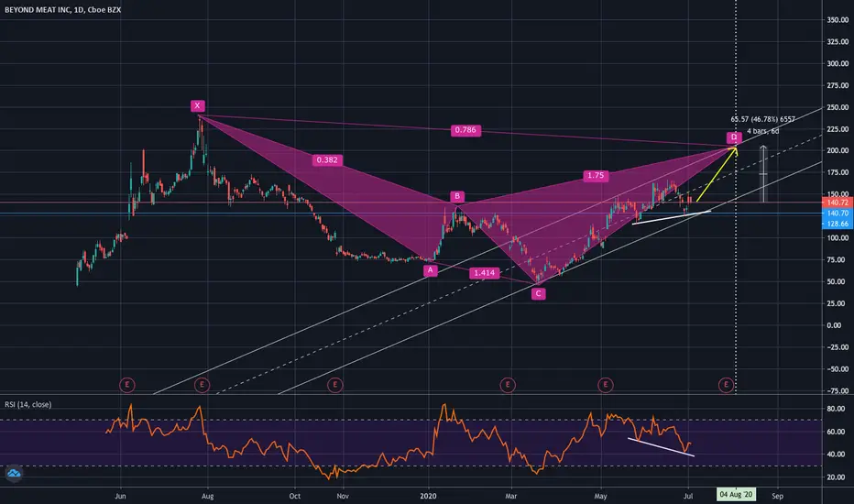Select the C point label of the pattern

[538, 293]
